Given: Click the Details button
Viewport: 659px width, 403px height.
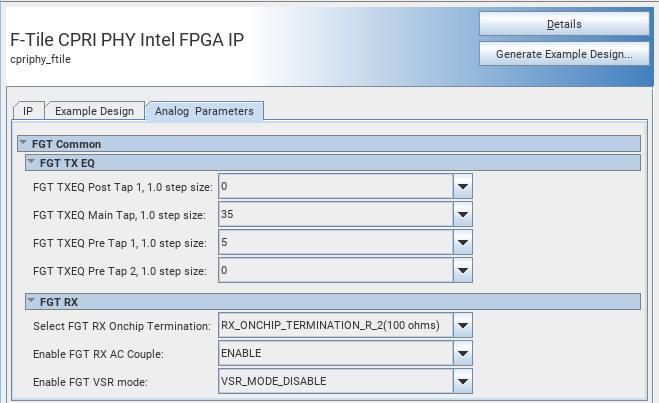Looking at the screenshot, I should click(x=564, y=23).
